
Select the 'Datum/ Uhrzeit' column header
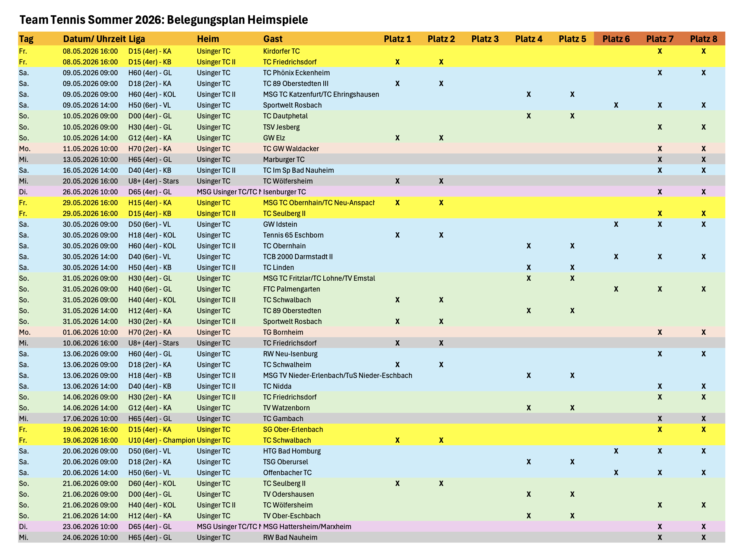point(94,39)
